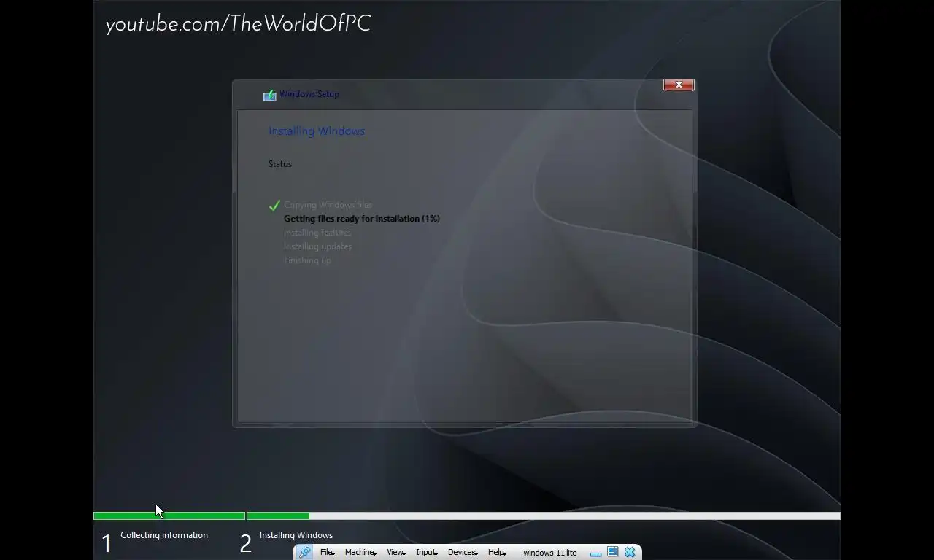Click the 'Collecting information' progress bar segment

[x=169, y=516]
